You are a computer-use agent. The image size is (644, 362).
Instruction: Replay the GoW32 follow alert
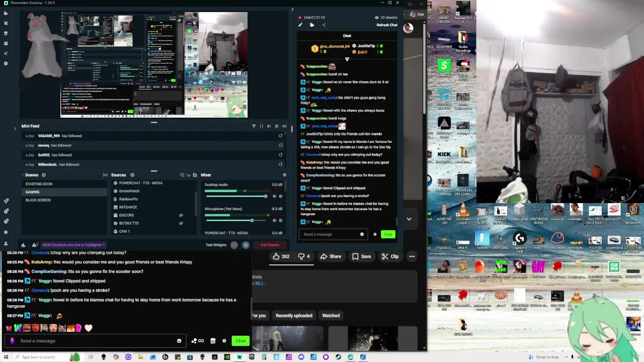coord(280,155)
